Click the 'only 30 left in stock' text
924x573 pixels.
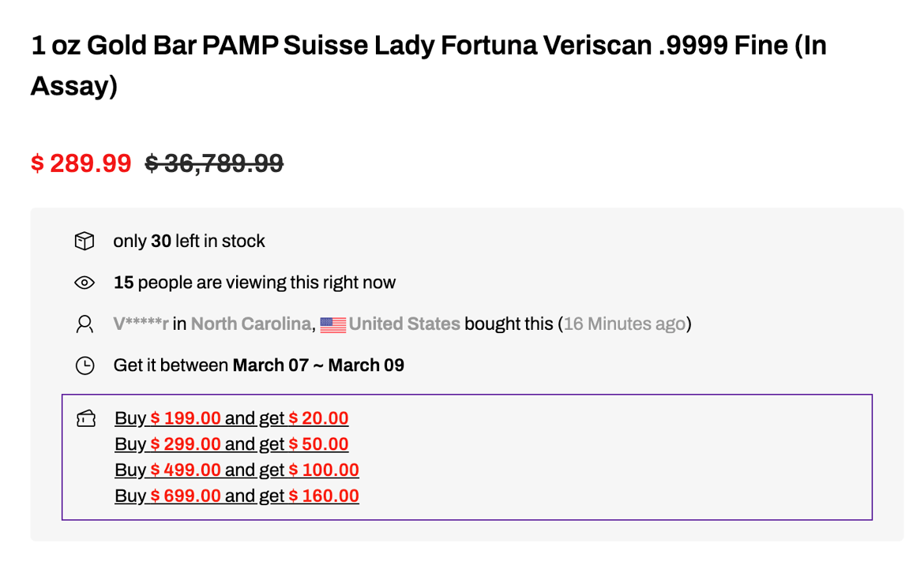tap(190, 242)
